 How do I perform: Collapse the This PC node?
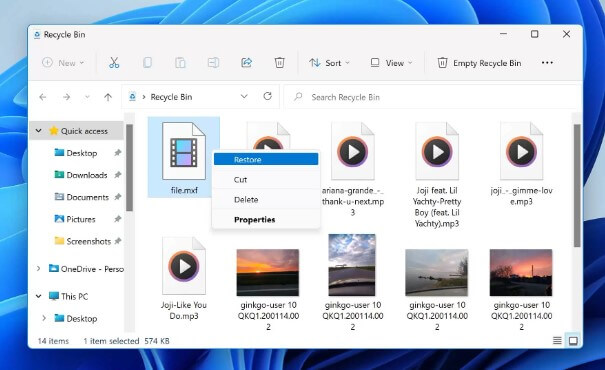coord(39,296)
